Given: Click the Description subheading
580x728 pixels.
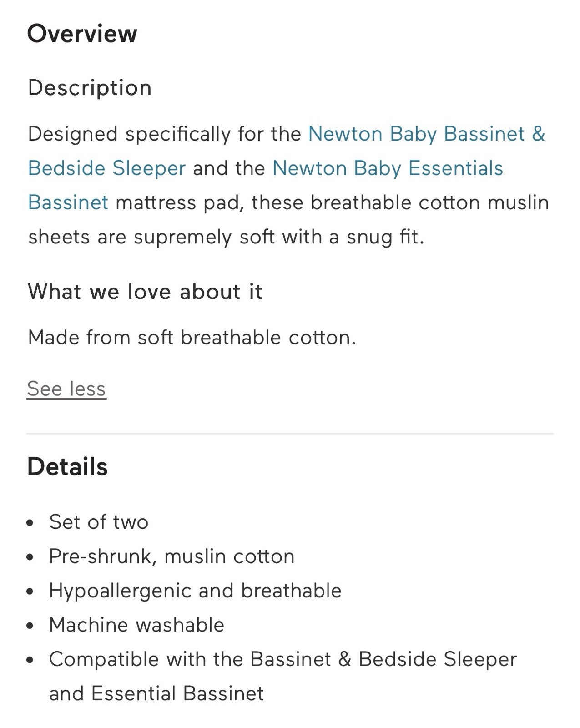Looking at the screenshot, I should [x=90, y=88].
